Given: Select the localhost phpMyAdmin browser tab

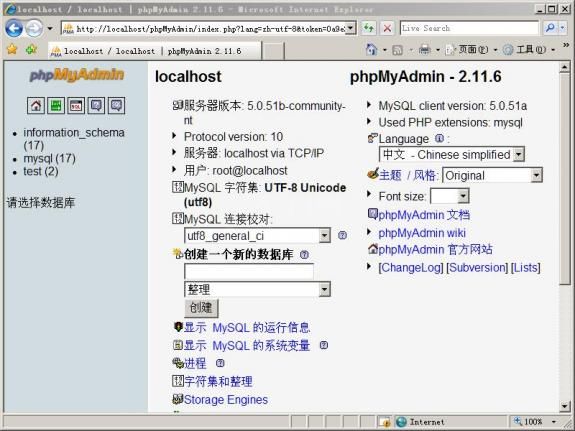Looking at the screenshot, I should (155, 51).
